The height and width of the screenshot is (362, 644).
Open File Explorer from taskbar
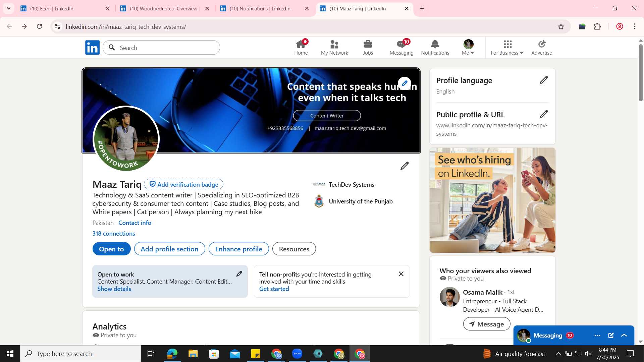click(193, 354)
